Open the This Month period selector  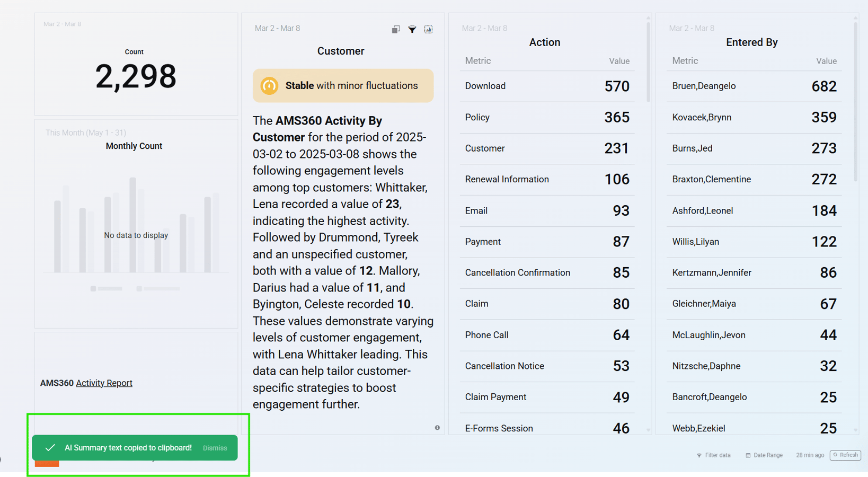tap(85, 132)
